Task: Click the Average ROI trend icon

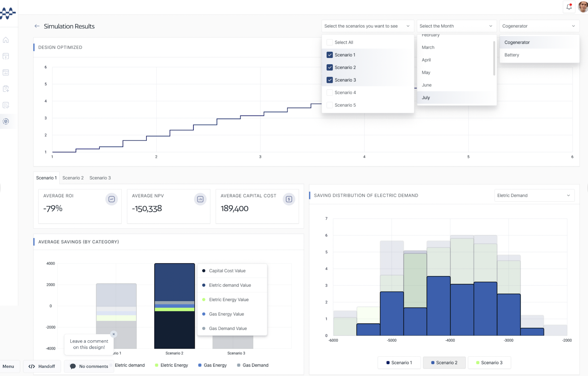Action: [111, 199]
